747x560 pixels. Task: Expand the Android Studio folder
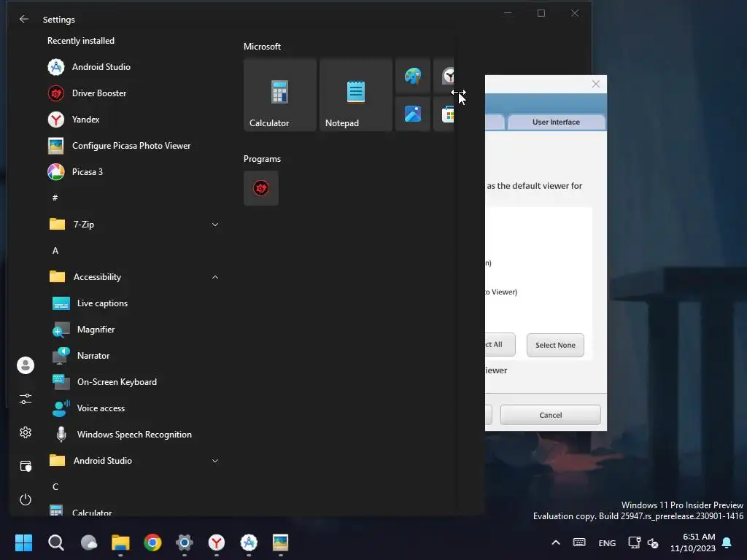(x=134, y=461)
